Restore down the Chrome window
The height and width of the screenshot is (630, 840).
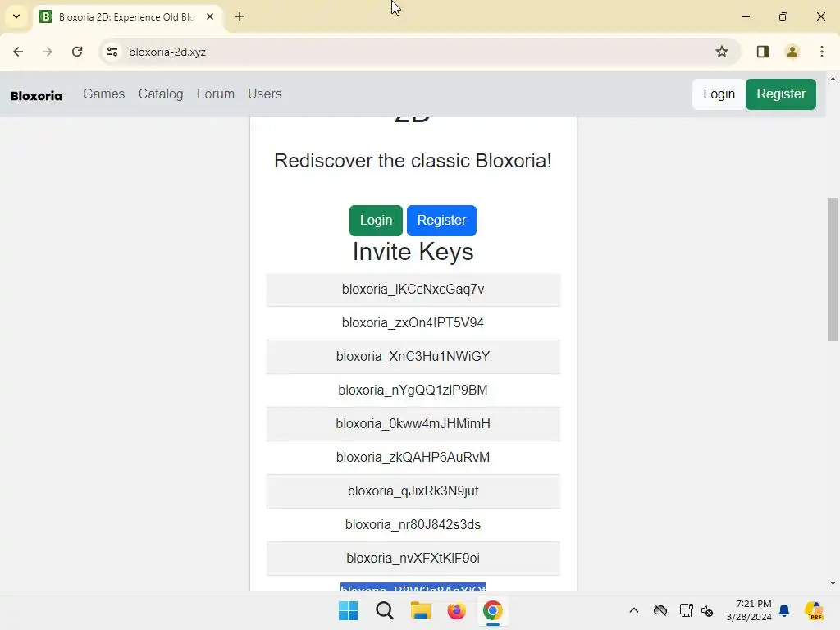pos(783,16)
